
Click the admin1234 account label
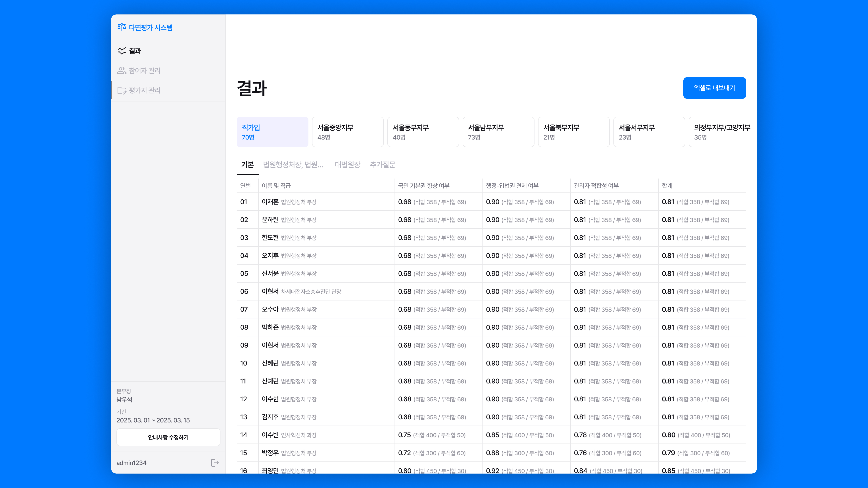[x=131, y=463]
